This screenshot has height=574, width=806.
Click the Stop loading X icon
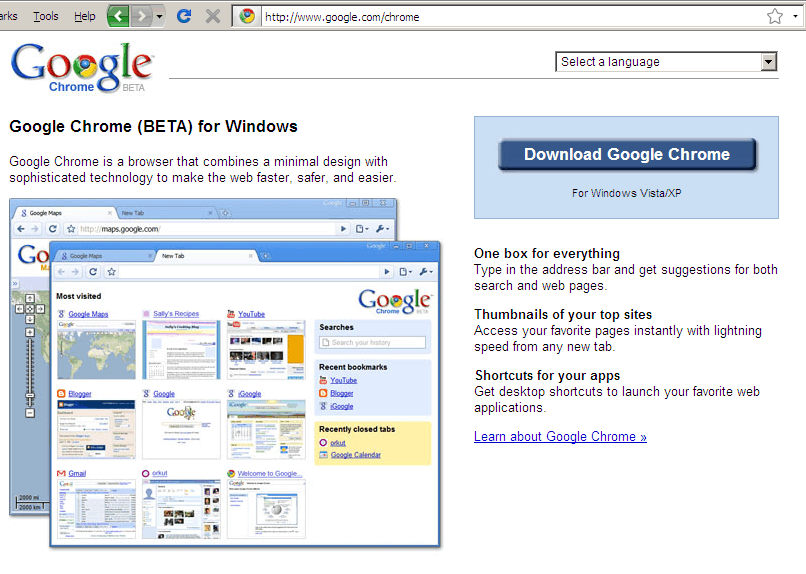pos(212,16)
